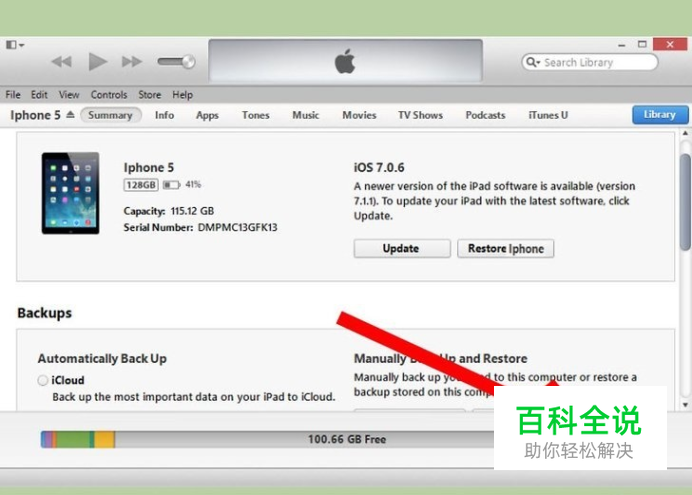The image size is (692, 495).
Task: Click the Capacity 115.12 GB text
Action: point(169,211)
